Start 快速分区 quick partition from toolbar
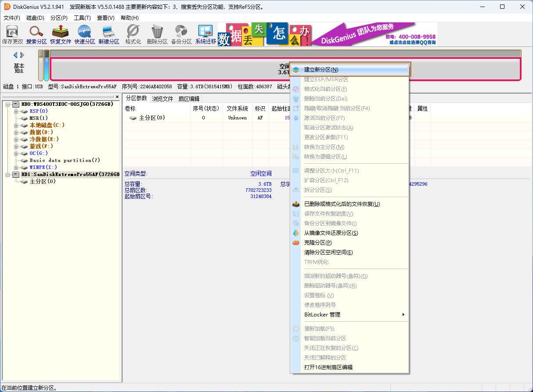The image size is (533, 392). click(85, 35)
